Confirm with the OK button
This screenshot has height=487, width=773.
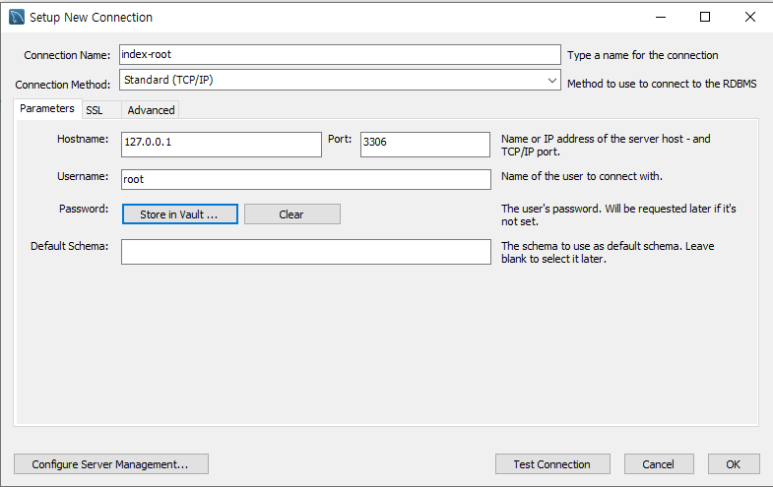tap(734, 464)
